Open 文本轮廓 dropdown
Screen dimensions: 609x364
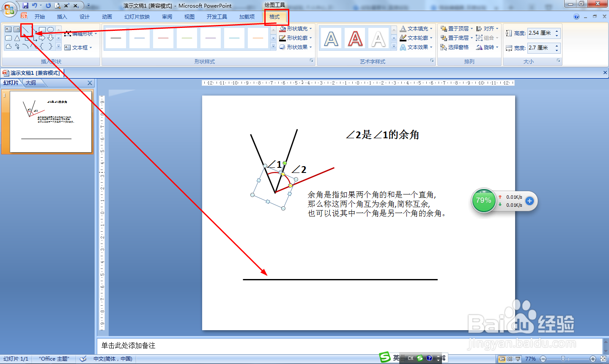point(416,38)
